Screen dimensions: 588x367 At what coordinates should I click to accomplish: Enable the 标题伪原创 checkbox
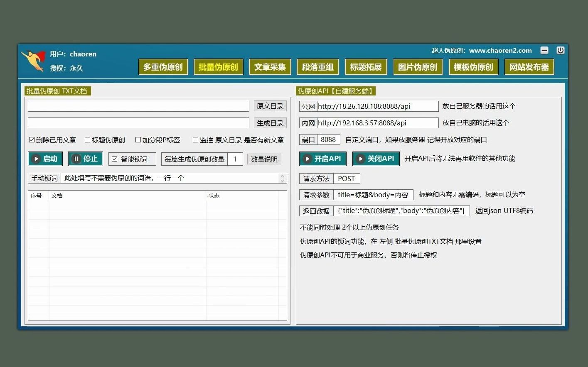87,140
